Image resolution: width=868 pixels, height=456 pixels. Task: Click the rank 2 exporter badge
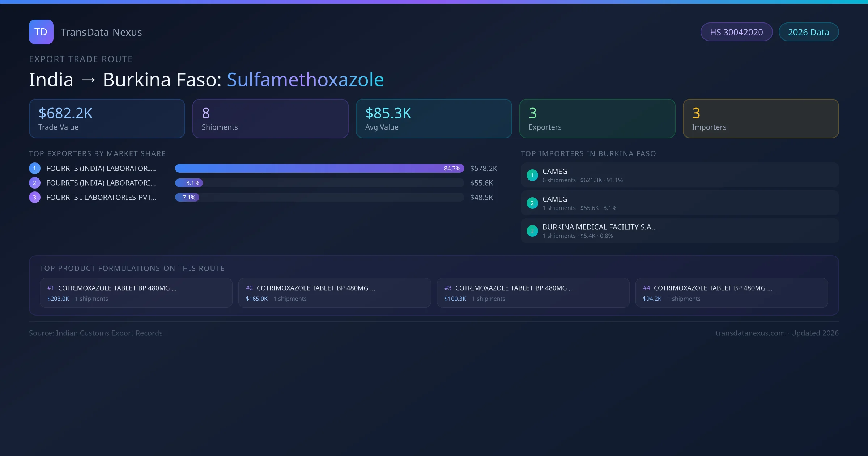pos(34,183)
